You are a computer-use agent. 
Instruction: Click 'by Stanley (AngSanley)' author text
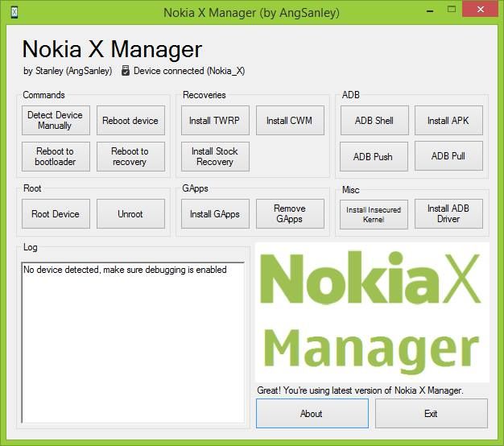68,71
